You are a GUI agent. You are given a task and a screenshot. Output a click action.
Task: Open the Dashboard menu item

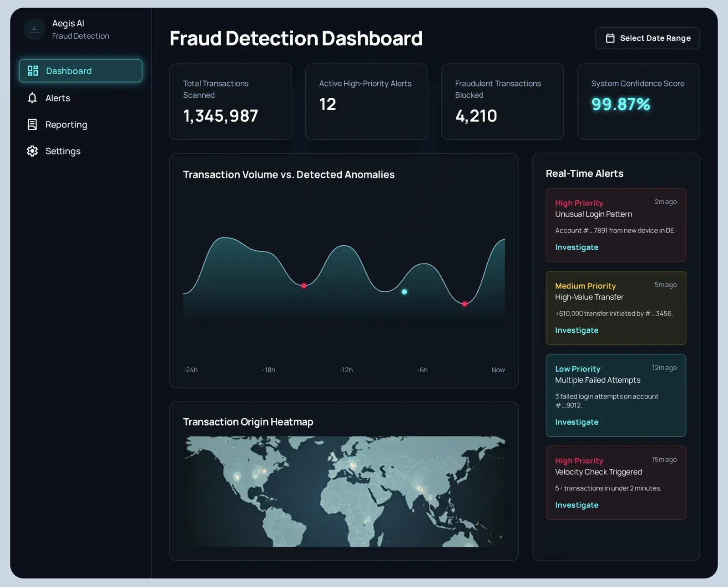[81, 71]
